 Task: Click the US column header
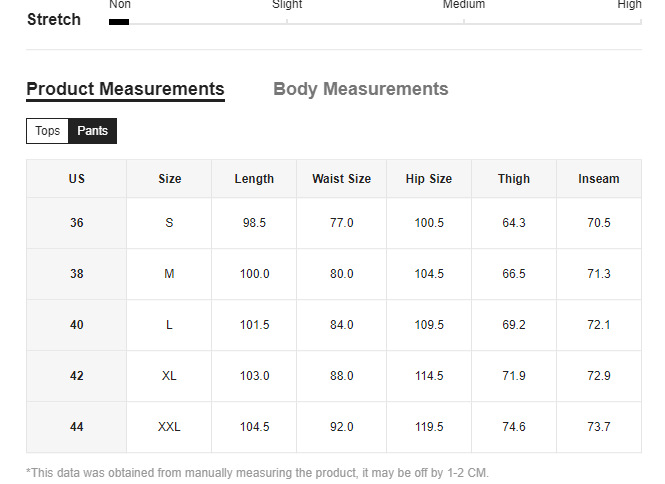(x=76, y=179)
